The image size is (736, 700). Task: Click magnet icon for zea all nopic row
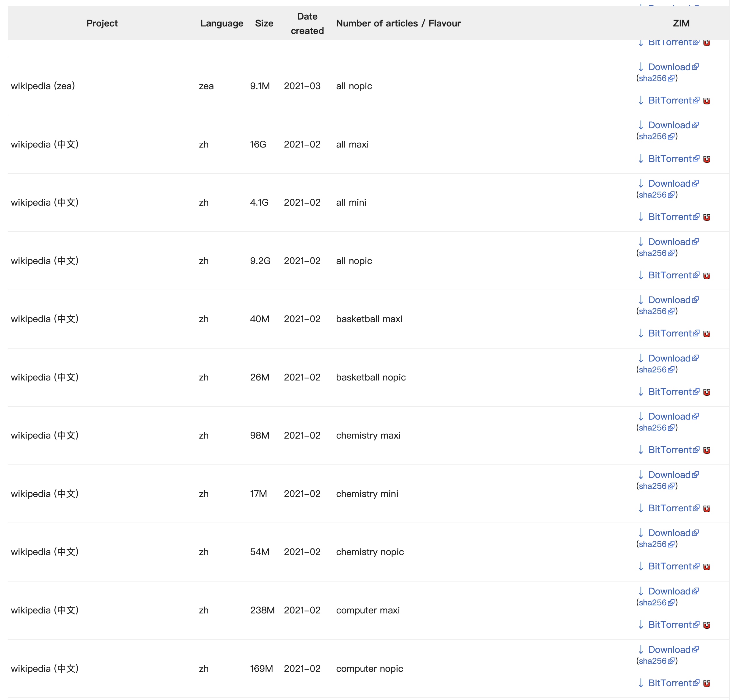pyautogui.click(x=707, y=101)
